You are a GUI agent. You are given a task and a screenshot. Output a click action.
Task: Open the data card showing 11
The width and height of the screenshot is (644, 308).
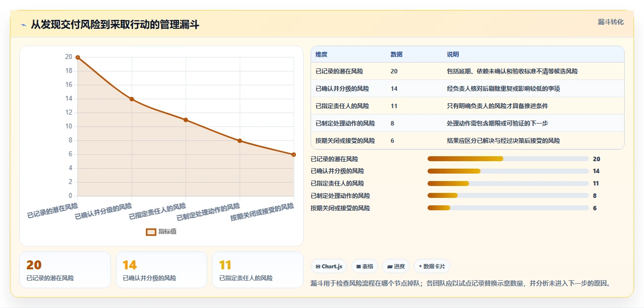(x=258, y=270)
